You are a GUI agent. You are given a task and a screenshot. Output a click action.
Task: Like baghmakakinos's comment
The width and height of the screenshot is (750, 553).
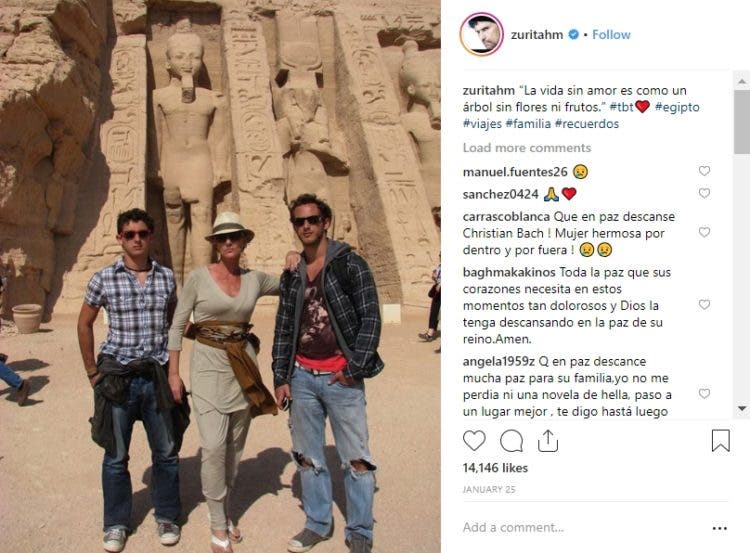coord(704,304)
